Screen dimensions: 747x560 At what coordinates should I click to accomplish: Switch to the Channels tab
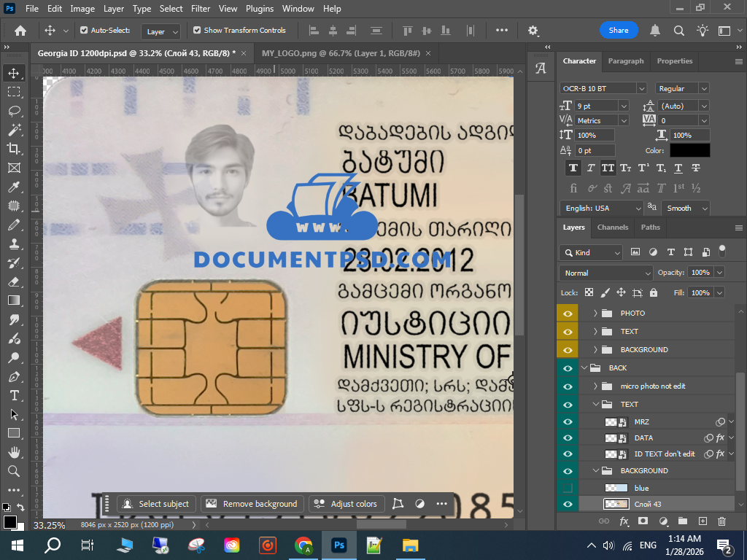[x=613, y=227]
